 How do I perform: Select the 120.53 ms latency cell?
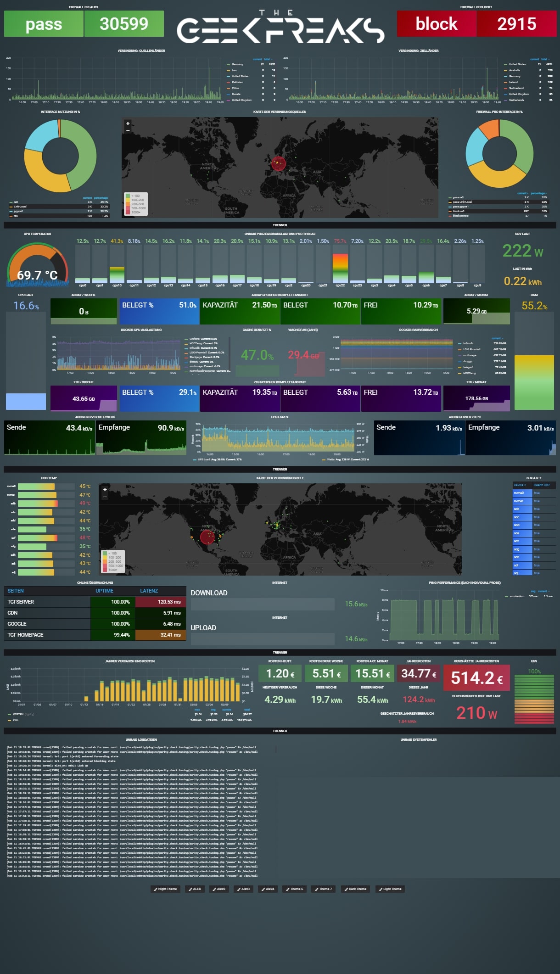pos(161,602)
